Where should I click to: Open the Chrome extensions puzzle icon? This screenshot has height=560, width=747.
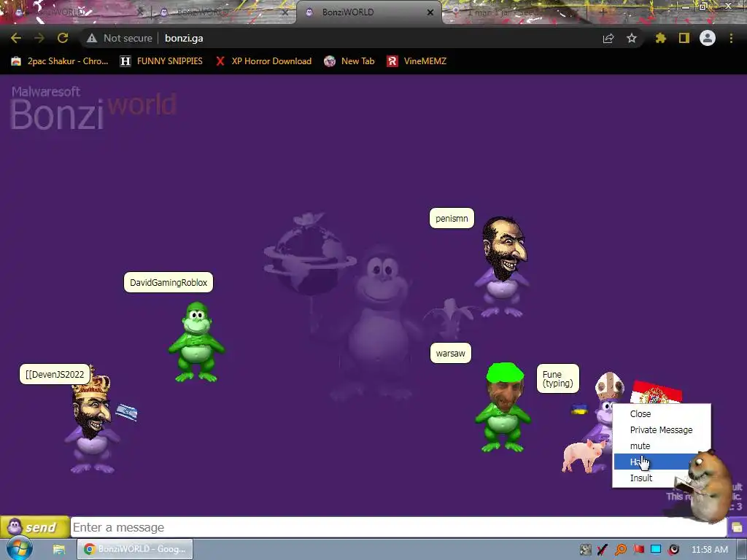click(660, 38)
